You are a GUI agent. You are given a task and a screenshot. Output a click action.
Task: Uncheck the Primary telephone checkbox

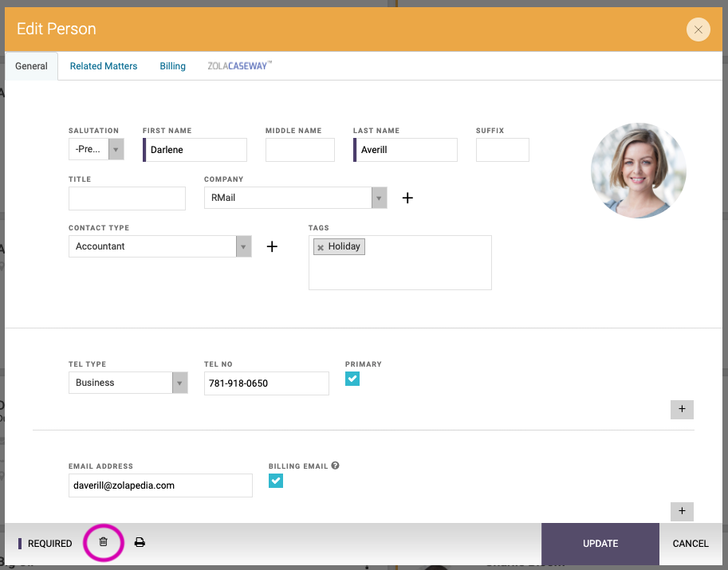(x=352, y=379)
